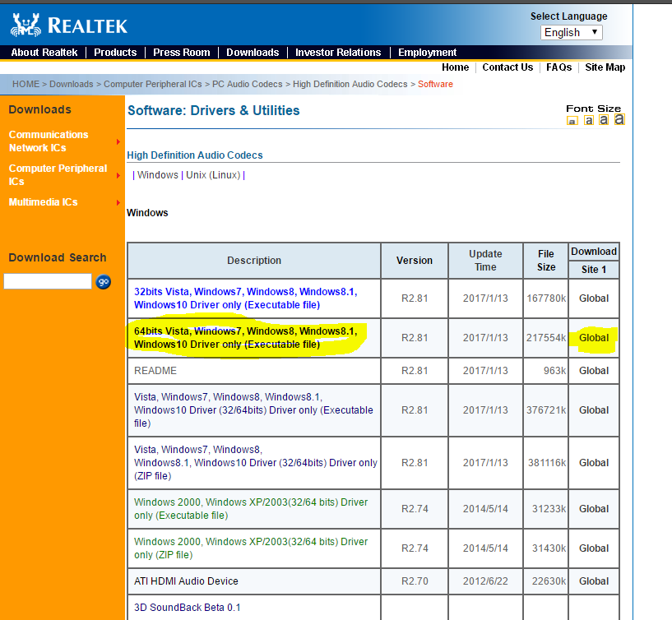The height and width of the screenshot is (620, 672).
Task: Open the 32/64bits Driver only Executable link
Action: (253, 410)
